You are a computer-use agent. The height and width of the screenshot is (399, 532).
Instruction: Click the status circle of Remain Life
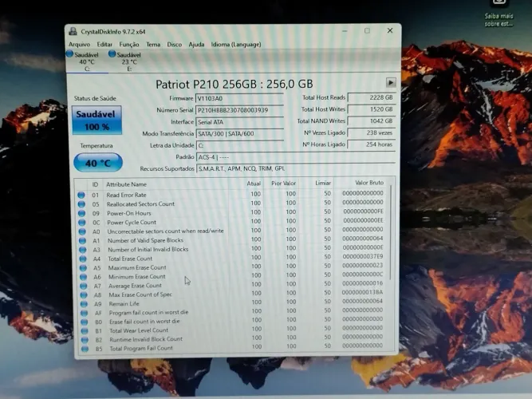tap(84, 304)
